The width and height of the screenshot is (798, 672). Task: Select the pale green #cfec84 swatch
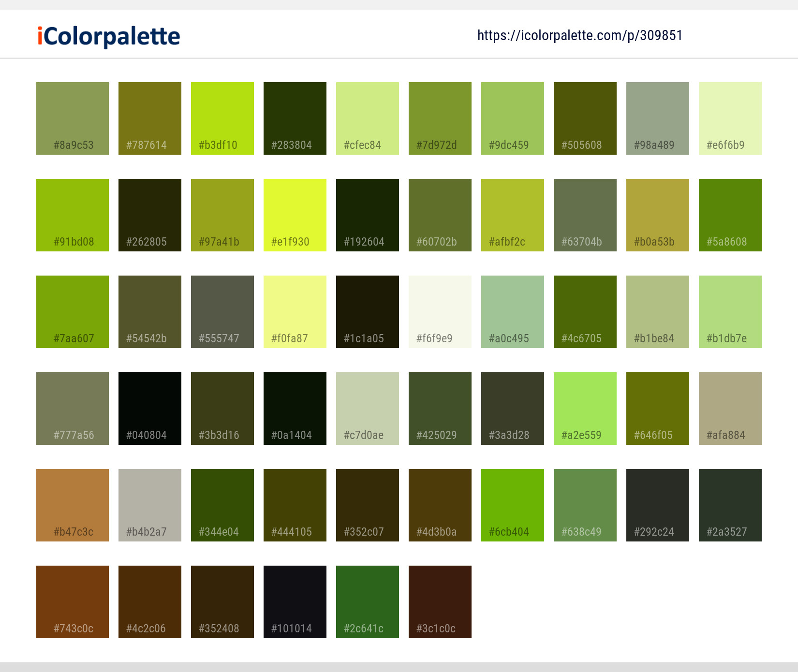(x=368, y=118)
